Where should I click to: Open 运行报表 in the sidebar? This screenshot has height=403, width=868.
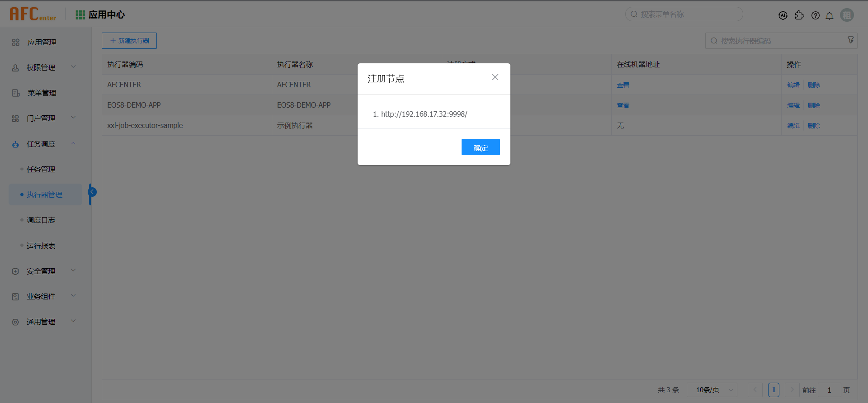pyautogui.click(x=41, y=246)
